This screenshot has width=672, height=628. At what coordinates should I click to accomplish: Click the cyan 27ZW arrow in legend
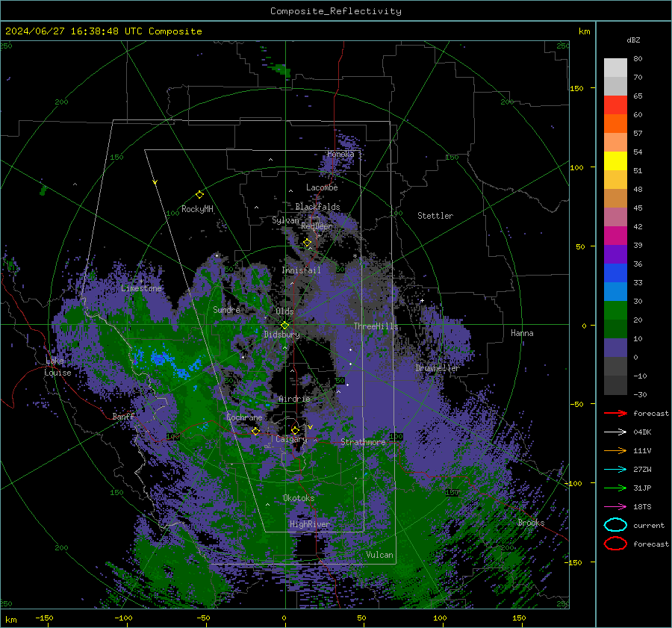pyautogui.click(x=615, y=470)
